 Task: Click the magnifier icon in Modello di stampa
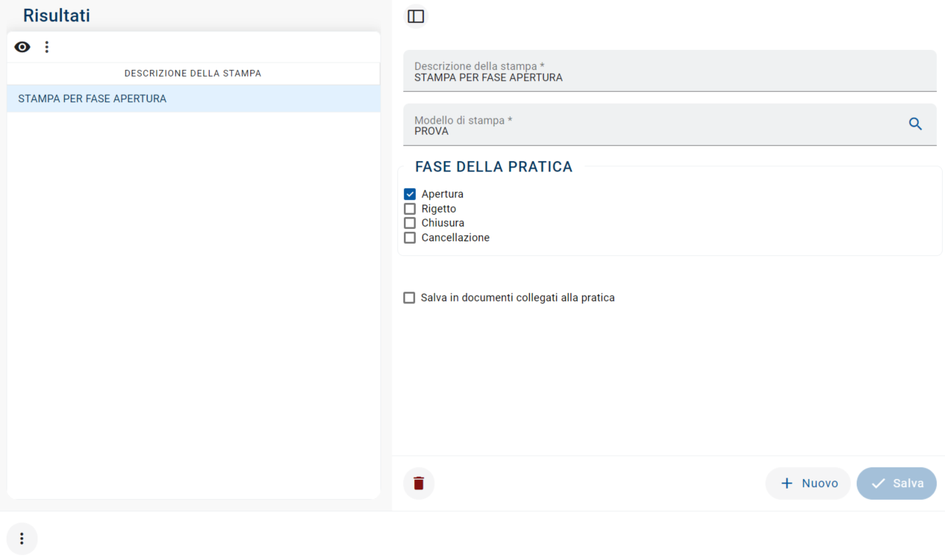[916, 124]
